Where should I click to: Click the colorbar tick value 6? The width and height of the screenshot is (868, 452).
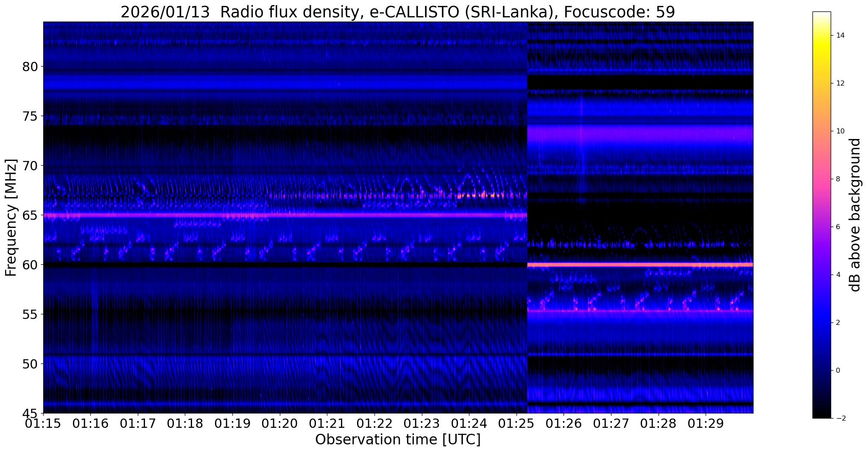point(837,227)
